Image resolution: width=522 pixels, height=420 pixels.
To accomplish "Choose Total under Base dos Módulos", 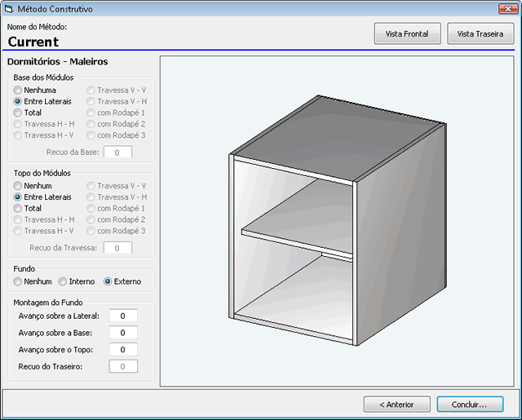I will [27, 113].
